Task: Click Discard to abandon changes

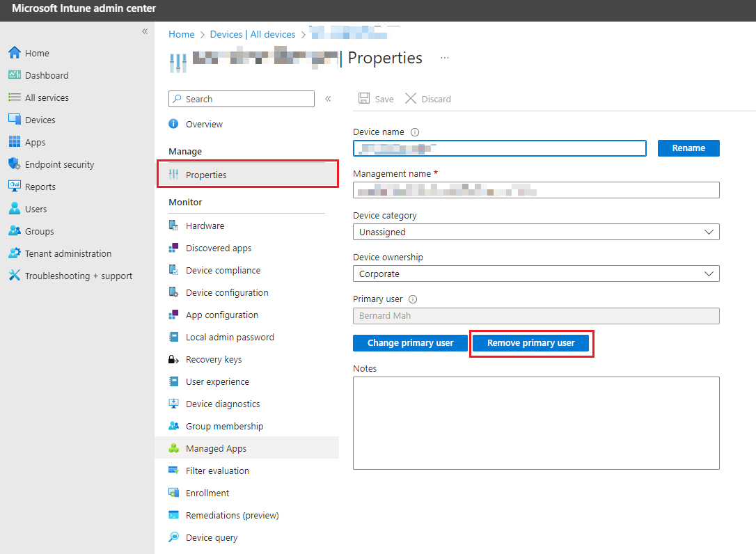Action: 427,98
